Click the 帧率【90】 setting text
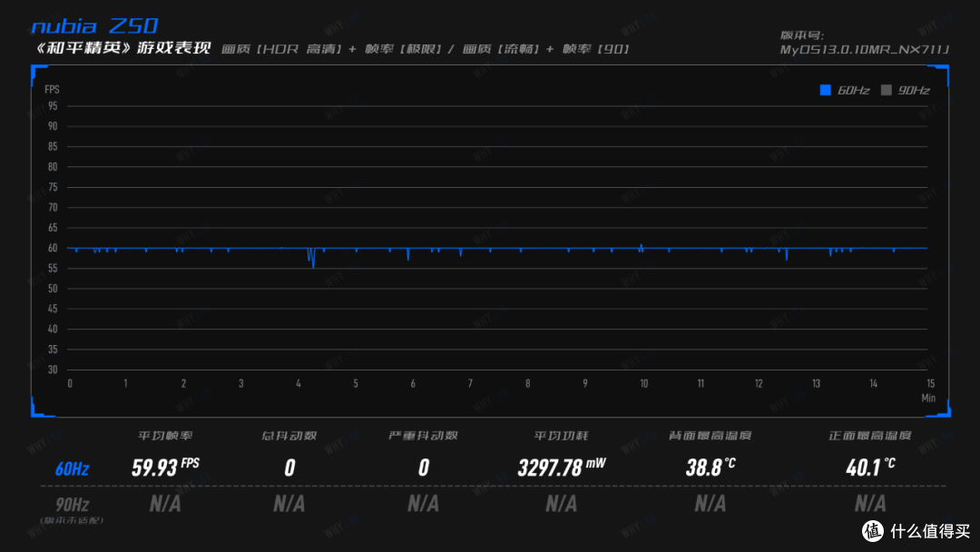The width and height of the screenshot is (980, 552). pyautogui.click(x=595, y=49)
